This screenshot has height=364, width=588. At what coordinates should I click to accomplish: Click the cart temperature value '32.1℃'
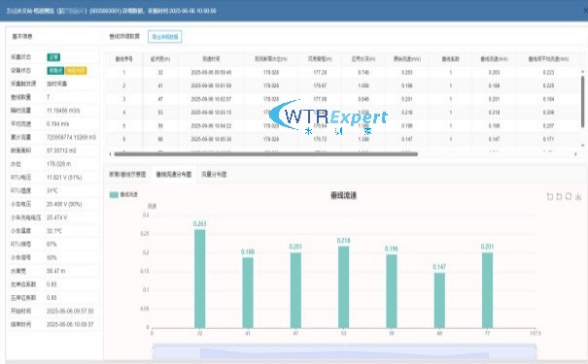(54, 231)
